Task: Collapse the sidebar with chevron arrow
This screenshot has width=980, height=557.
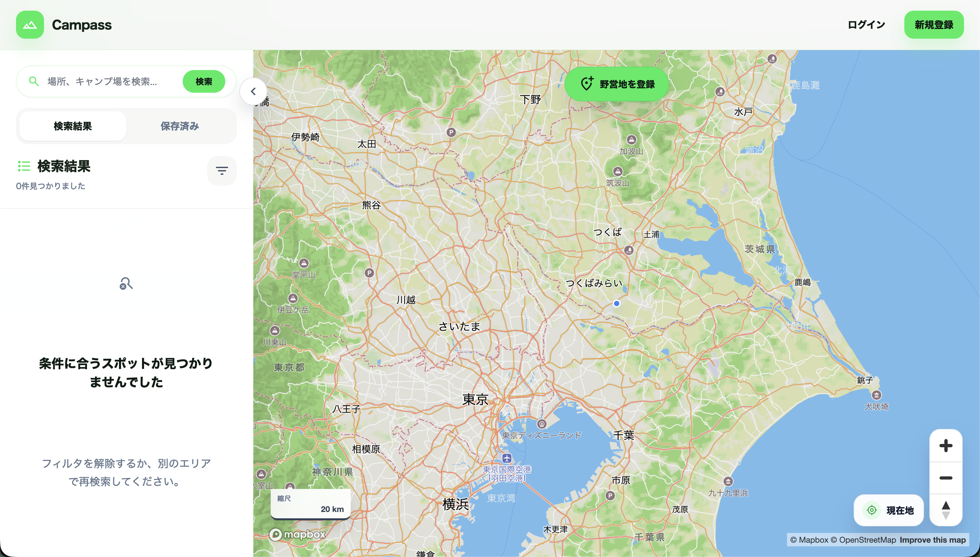Action: click(253, 91)
